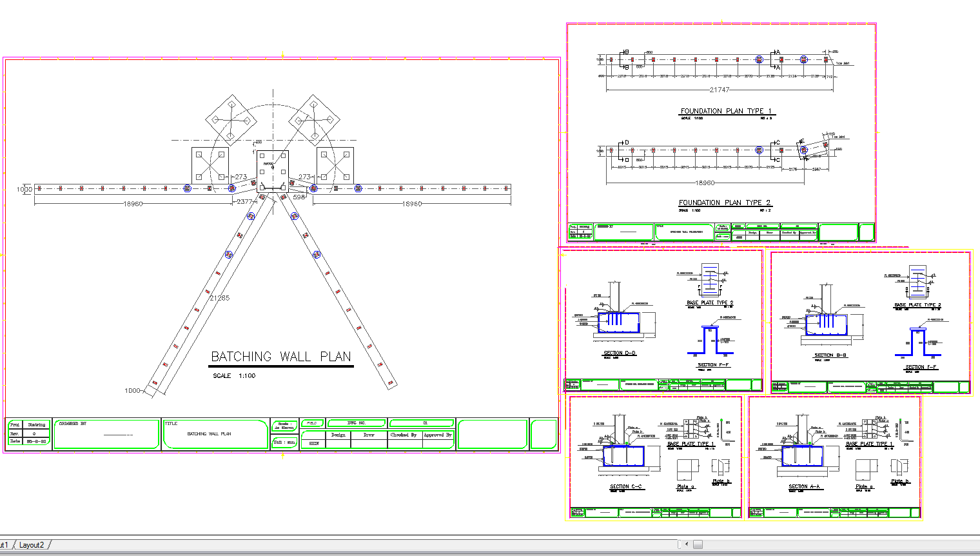The image size is (980, 556).
Task: Pick the SECTION C-C label
Action: click(x=626, y=487)
